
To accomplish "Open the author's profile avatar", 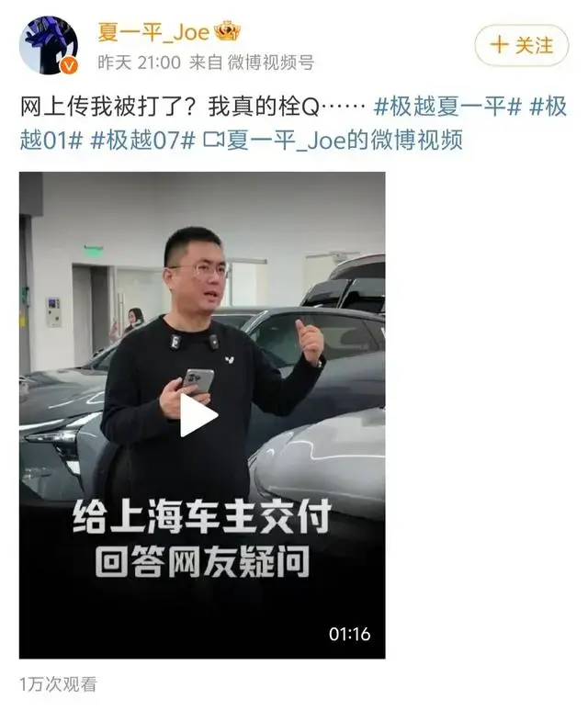I will tap(49, 45).
